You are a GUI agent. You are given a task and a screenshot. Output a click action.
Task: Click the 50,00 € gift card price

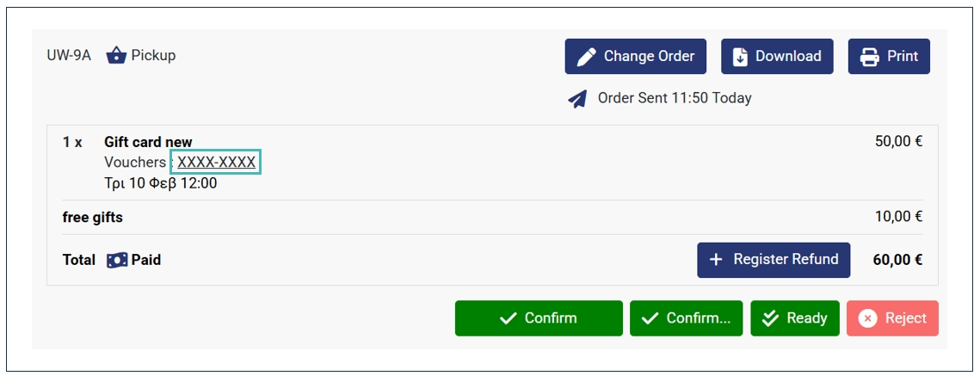898,142
